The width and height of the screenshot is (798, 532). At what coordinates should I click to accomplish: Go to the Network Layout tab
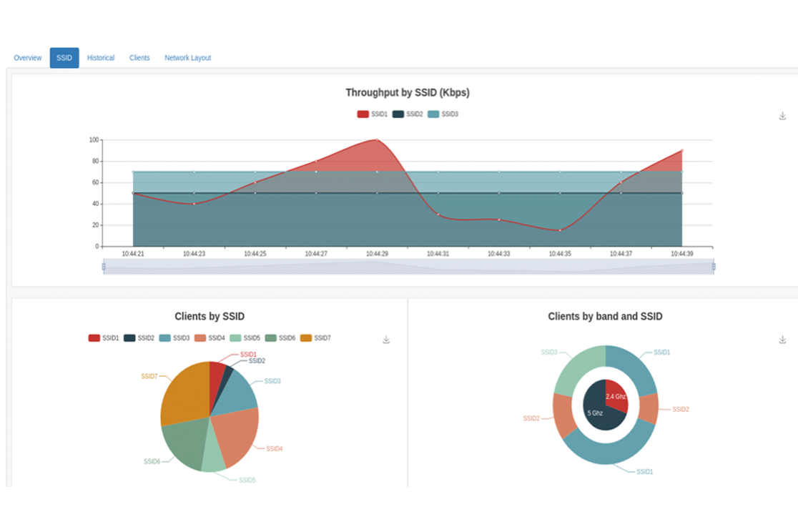coord(187,58)
